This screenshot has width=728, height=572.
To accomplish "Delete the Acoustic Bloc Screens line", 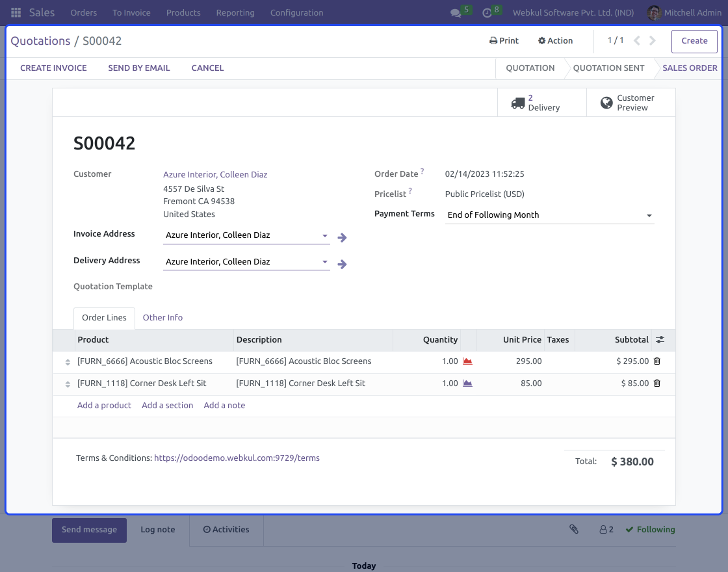I will pos(657,361).
